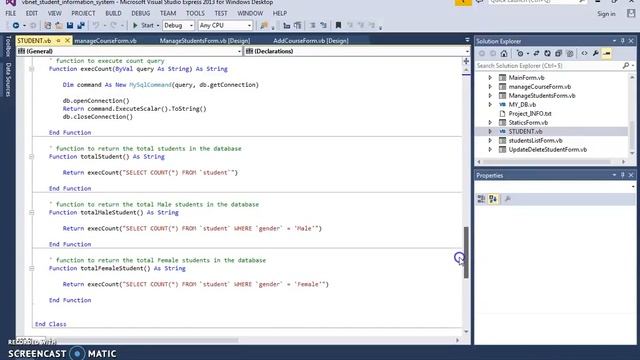Viewport: 640px width, 360px height.
Task: Select Project_INFO.txt in Solution Explorer
Action: (530, 113)
